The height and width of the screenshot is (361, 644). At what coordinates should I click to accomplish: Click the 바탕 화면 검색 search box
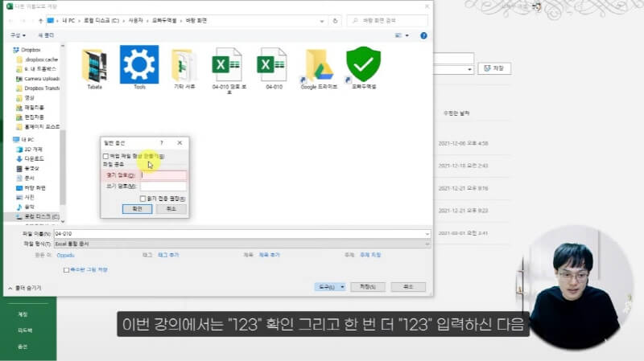pyautogui.click(x=387, y=21)
